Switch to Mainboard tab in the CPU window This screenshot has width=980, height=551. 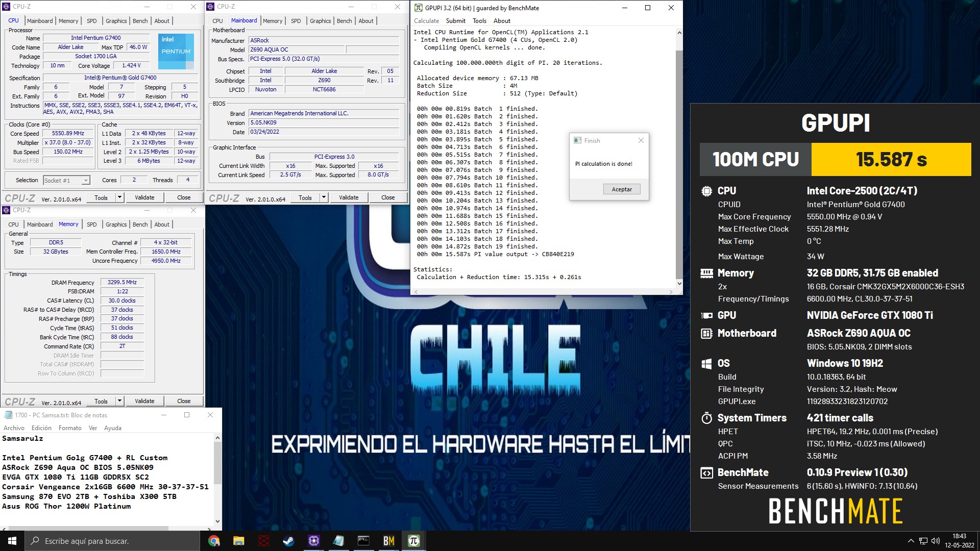click(40, 21)
